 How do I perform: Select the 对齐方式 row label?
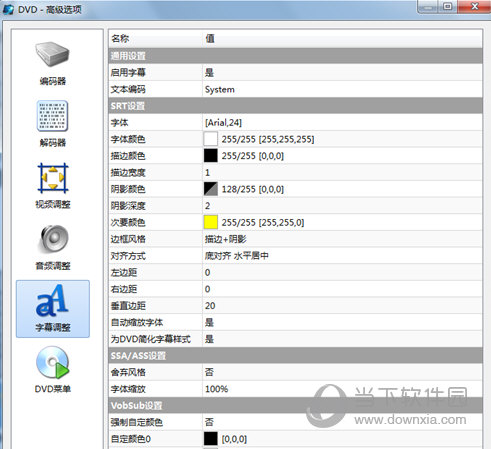(128, 256)
